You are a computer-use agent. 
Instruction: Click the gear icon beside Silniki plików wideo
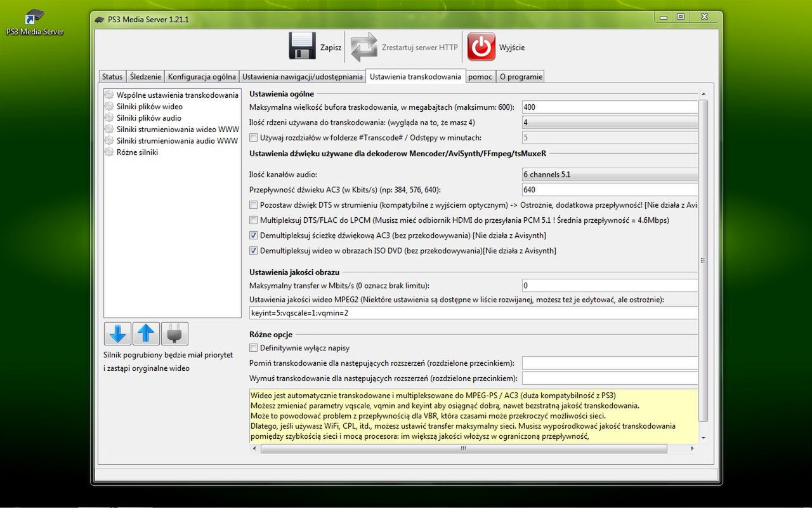[x=109, y=107]
